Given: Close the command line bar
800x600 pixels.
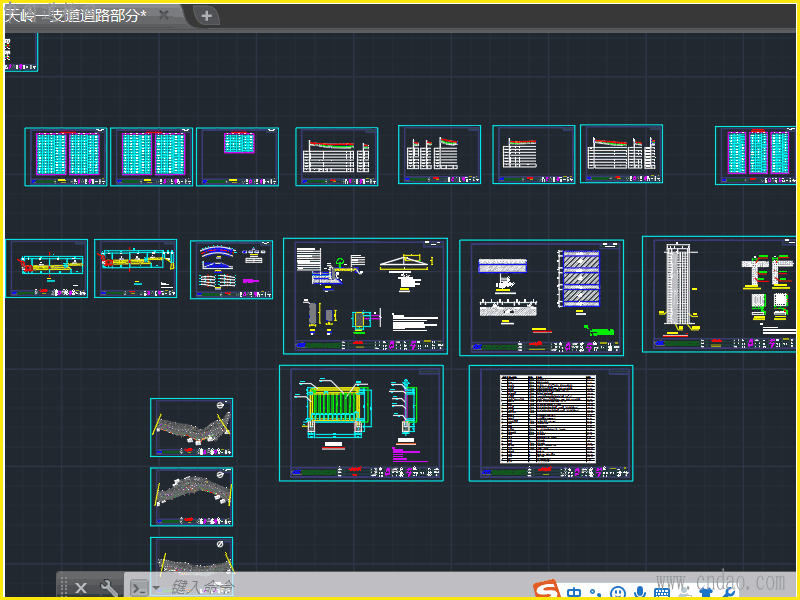Looking at the screenshot, I should pyautogui.click(x=81, y=588).
